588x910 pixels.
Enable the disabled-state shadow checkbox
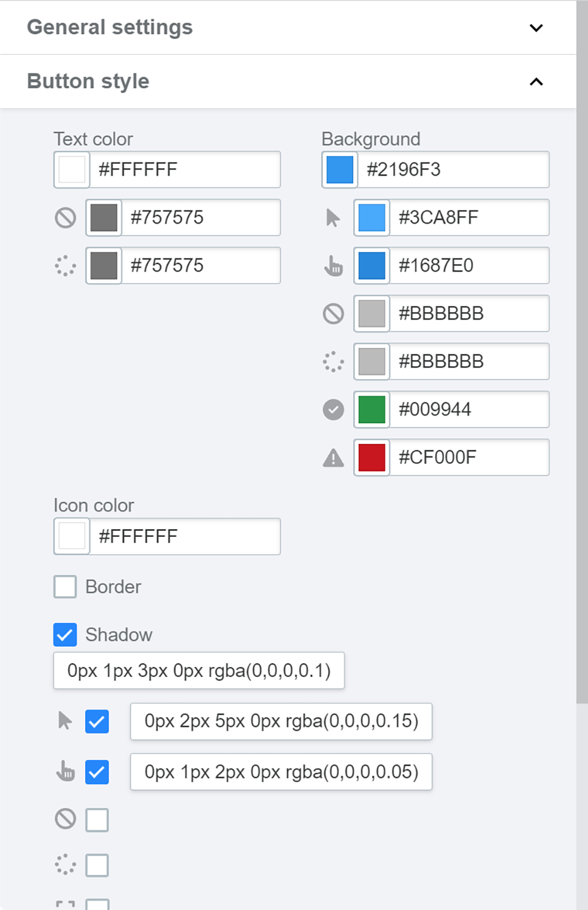tap(97, 820)
